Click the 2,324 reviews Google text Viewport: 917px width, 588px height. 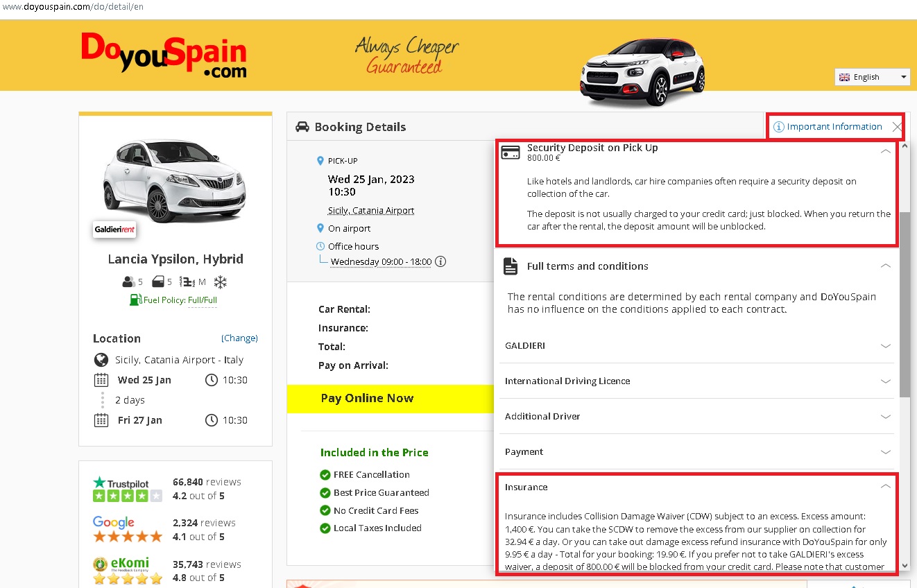[x=204, y=523]
